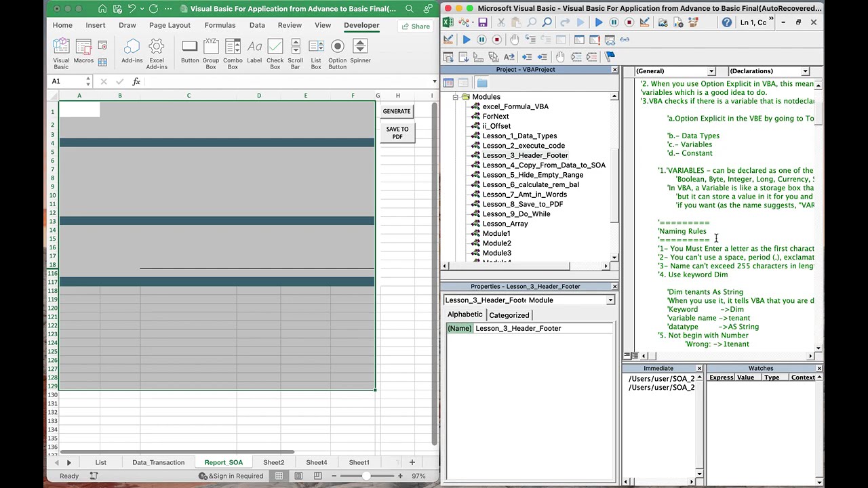Screen dimensions: 868x488
Task: Open Undo history dropdown arrow
Action: [x=142, y=9]
